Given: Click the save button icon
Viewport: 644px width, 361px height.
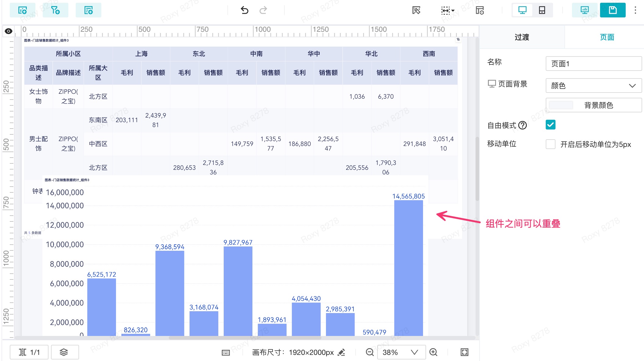Looking at the screenshot, I should (612, 10).
